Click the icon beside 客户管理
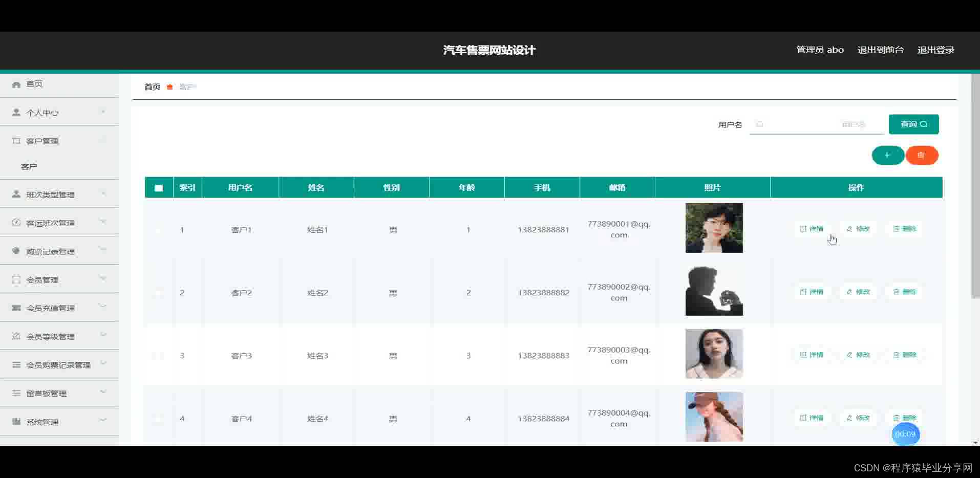The height and width of the screenshot is (478, 980). (16, 141)
